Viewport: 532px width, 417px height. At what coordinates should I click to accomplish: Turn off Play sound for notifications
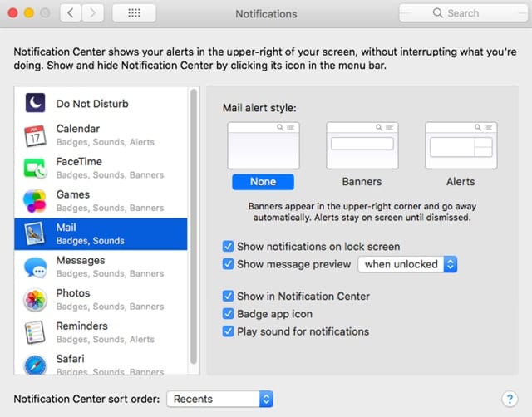pyautogui.click(x=228, y=331)
